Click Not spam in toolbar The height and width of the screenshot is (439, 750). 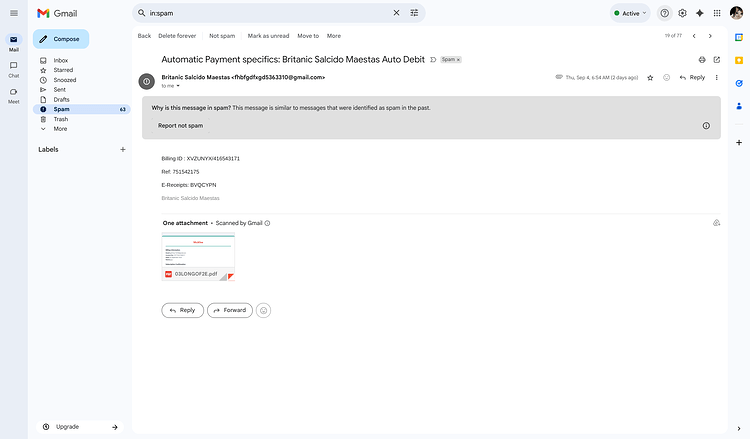[222, 36]
